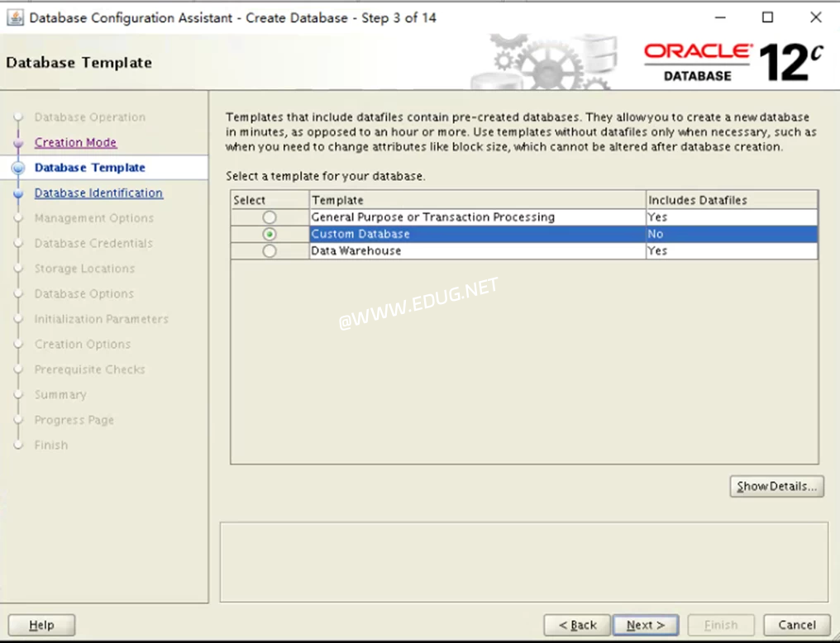This screenshot has width=840, height=643.
Task: Click the Prerequisite Checks step
Action: pos(90,369)
